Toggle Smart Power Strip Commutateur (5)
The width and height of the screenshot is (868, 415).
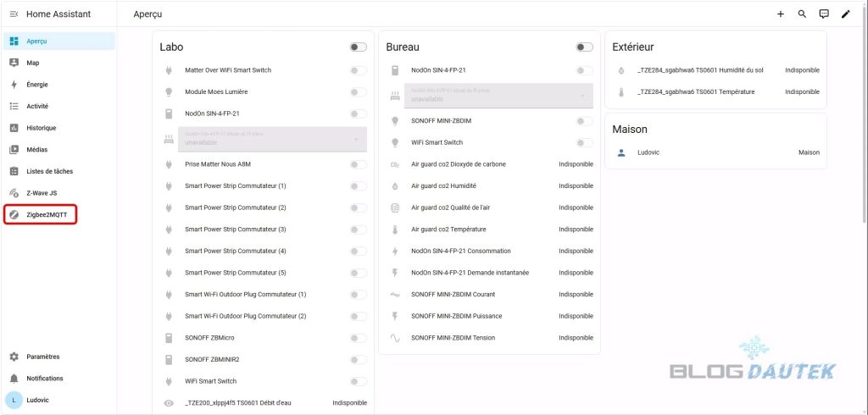[x=359, y=273]
